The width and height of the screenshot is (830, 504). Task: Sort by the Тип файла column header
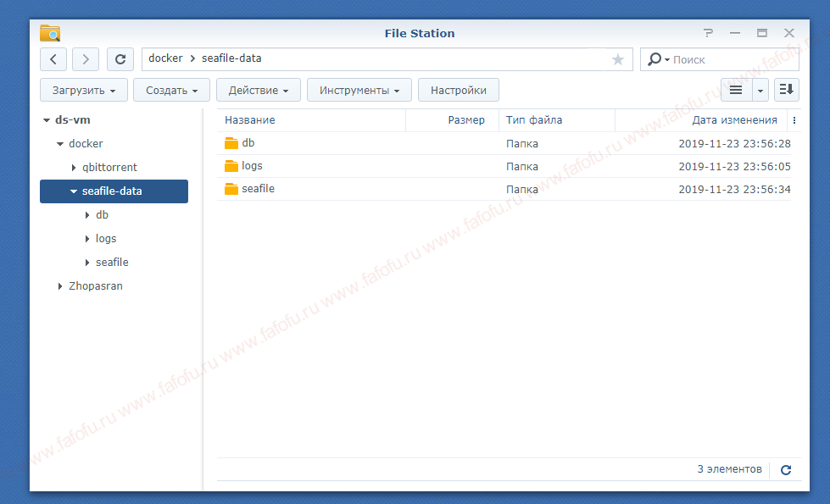pyautogui.click(x=557, y=120)
